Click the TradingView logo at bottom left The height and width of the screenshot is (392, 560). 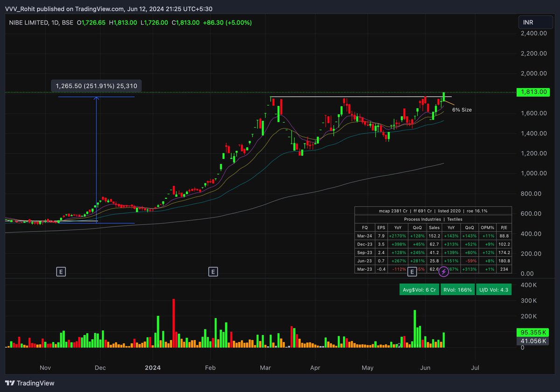[x=30, y=383]
